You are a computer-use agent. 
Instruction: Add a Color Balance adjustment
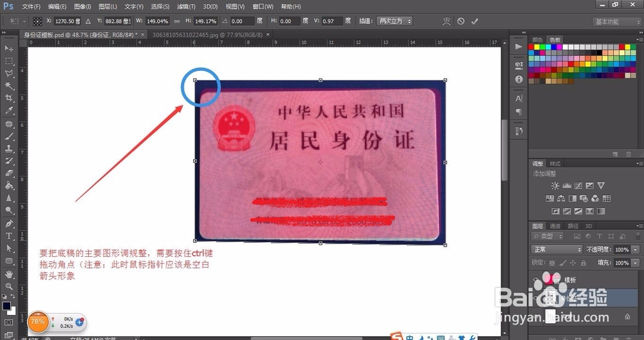[x=561, y=198]
